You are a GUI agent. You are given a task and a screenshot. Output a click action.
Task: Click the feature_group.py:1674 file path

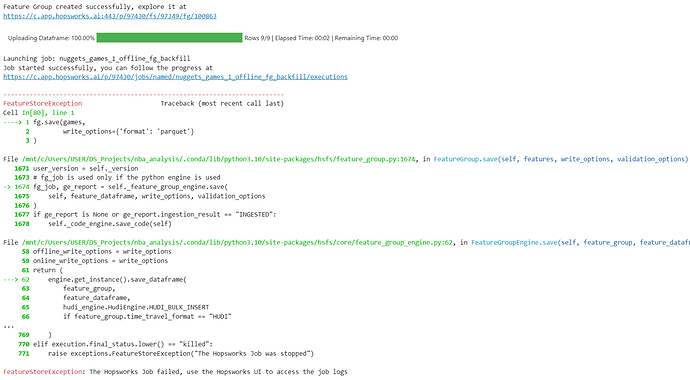click(219, 159)
